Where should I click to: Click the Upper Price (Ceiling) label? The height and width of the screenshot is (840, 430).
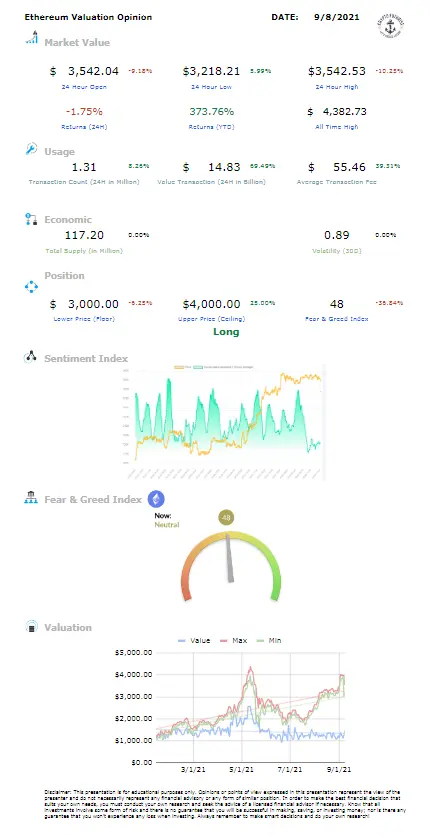click(212, 319)
